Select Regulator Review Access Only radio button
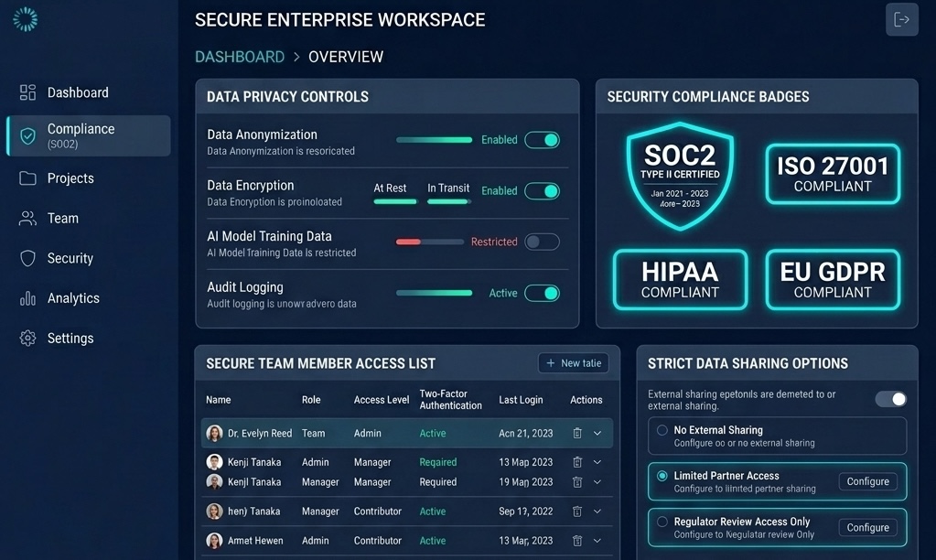The image size is (936, 560). tap(662, 522)
